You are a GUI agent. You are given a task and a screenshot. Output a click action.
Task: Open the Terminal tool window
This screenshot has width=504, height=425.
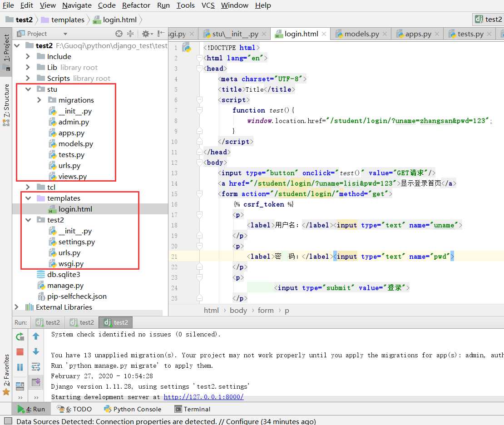tap(193, 409)
